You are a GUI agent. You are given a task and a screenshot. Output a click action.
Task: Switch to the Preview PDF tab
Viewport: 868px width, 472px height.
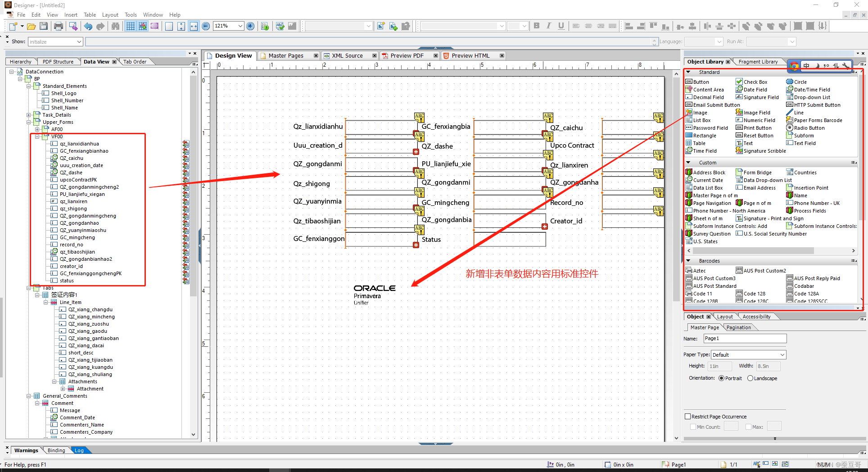[407, 56]
